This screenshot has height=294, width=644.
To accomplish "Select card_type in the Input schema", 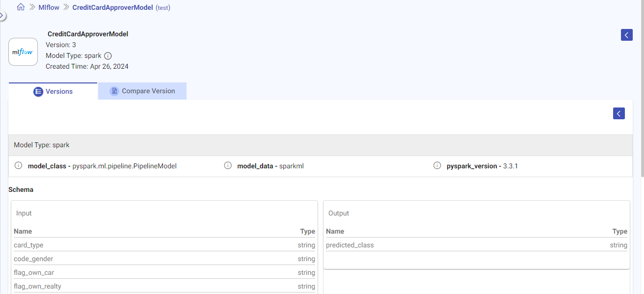I will [28, 245].
